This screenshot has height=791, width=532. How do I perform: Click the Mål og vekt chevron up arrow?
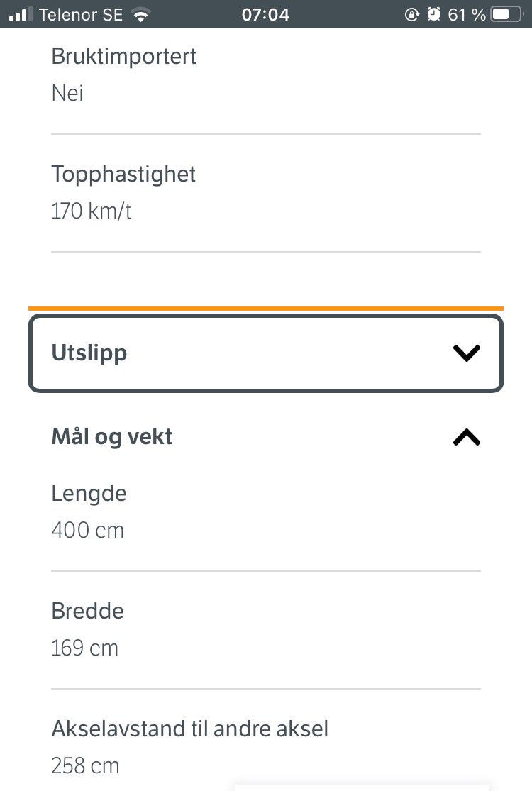[467, 437]
